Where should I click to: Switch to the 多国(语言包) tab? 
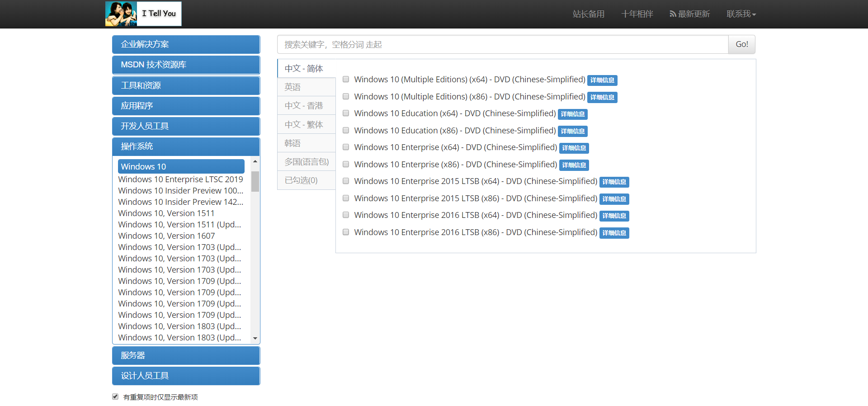[306, 161]
